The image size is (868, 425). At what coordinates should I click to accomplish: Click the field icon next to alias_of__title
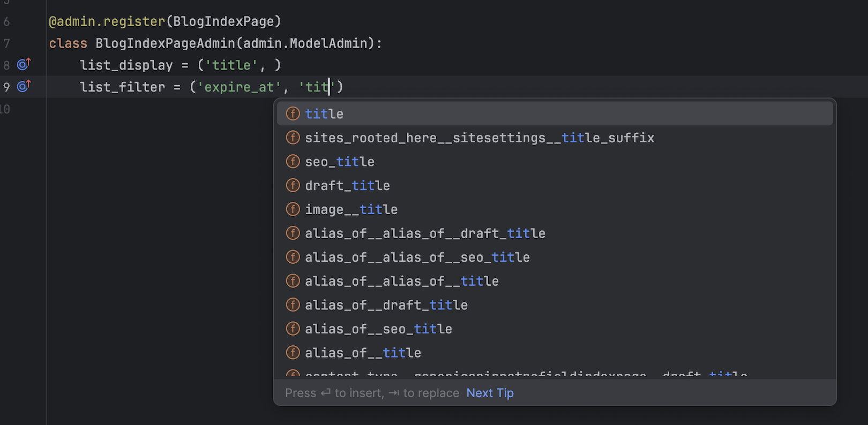[x=293, y=352]
